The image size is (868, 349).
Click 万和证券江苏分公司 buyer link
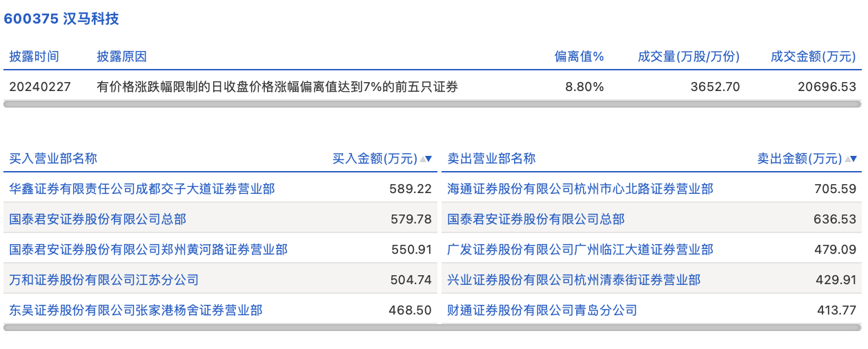coord(103,280)
